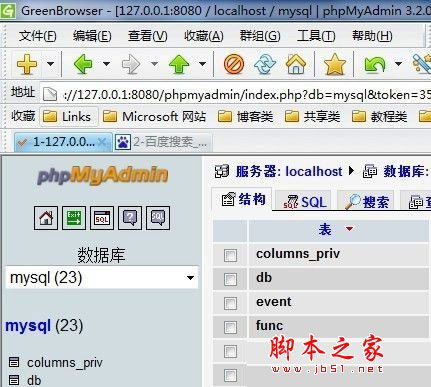Click sort arrow next to 表 header

click(x=349, y=229)
